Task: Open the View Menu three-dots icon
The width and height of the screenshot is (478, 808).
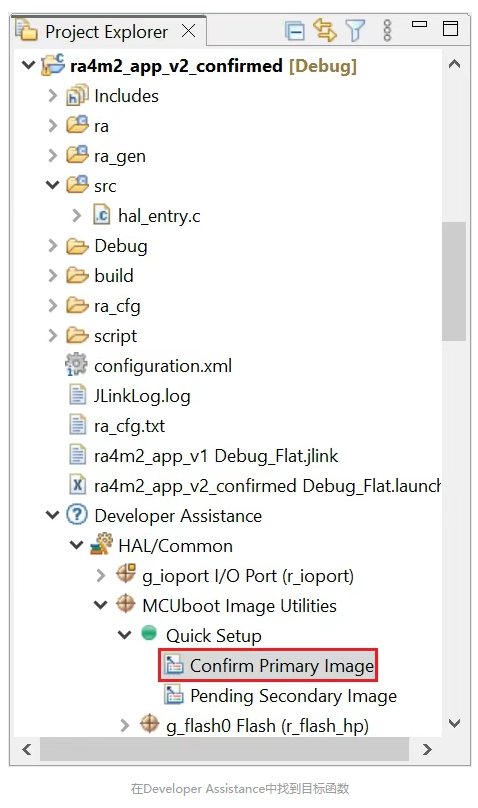Action: click(388, 30)
